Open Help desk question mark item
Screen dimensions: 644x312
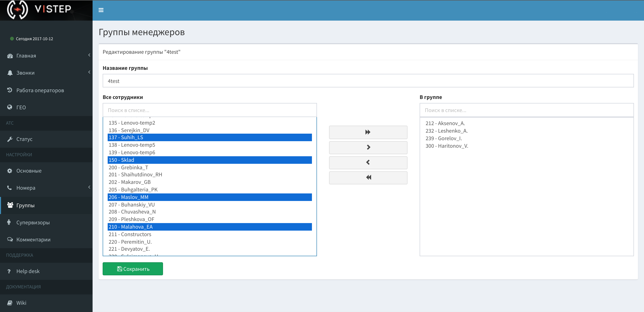coord(28,271)
